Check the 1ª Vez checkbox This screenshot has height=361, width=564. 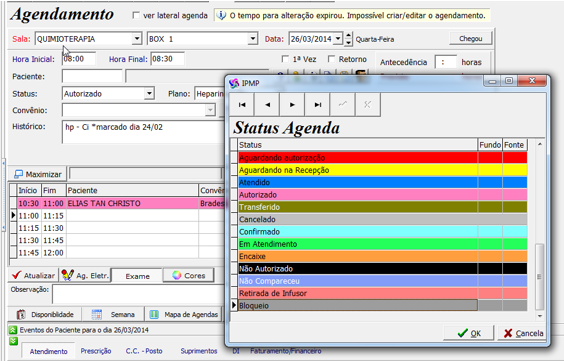click(285, 59)
